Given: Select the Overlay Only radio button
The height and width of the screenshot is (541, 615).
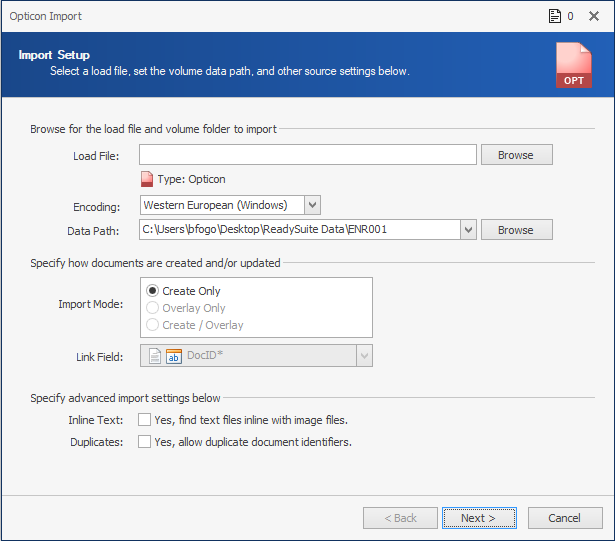Looking at the screenshot, I should pyautogui.click(x=152, y=308).
